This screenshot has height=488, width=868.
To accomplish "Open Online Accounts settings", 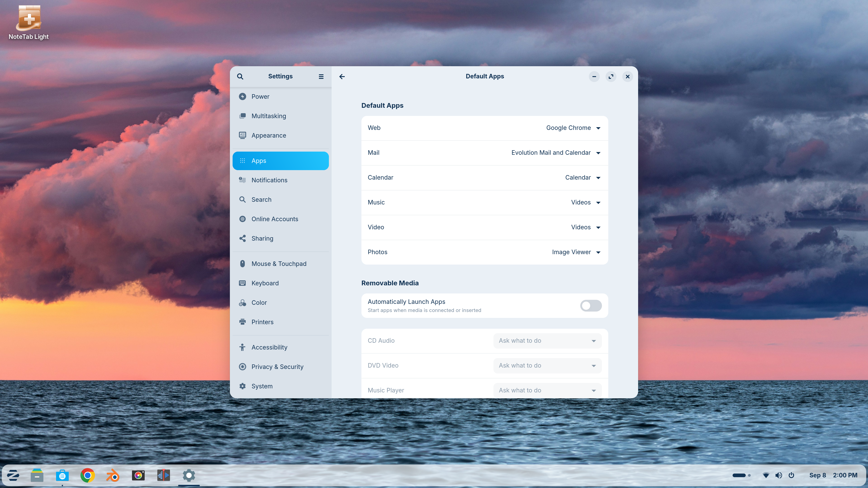I will coord(280,219).
